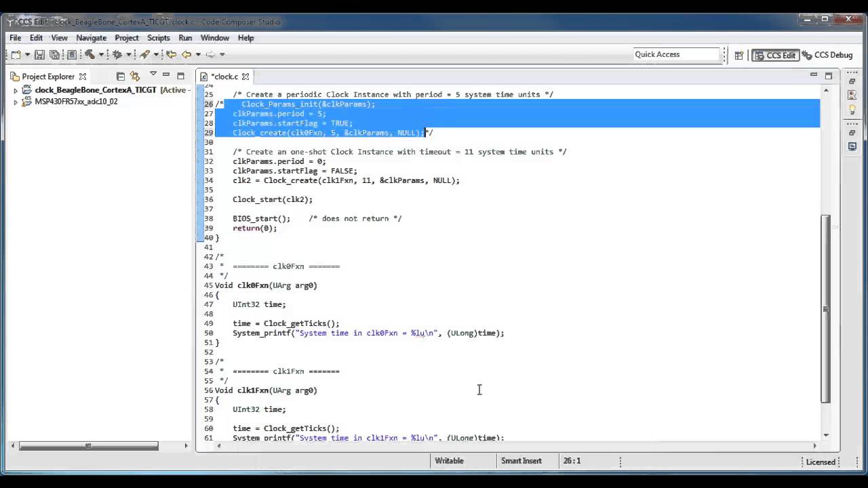Click the Quick Access search field

(x=676, y=54)
